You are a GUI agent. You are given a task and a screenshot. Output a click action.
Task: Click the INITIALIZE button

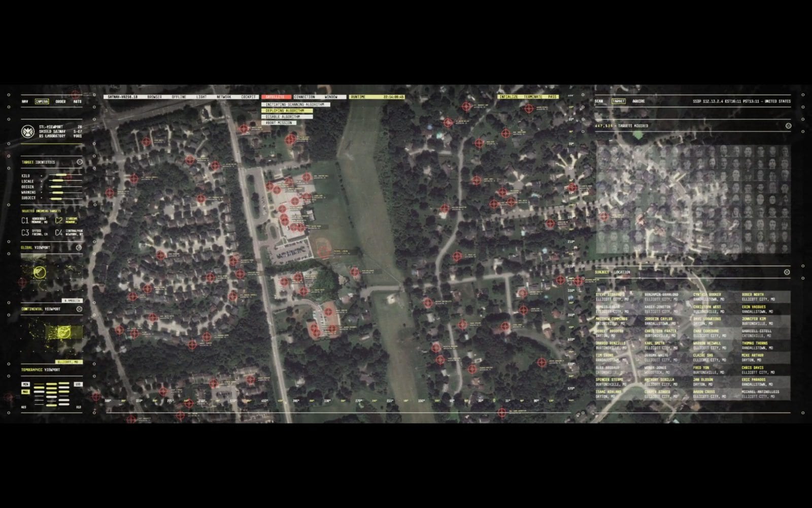click(510, 97)
